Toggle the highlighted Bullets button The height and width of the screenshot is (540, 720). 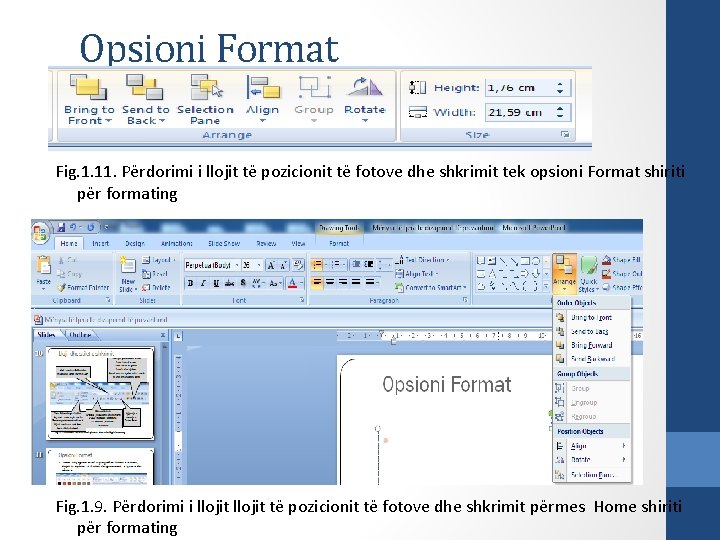[x=317, y=265]
